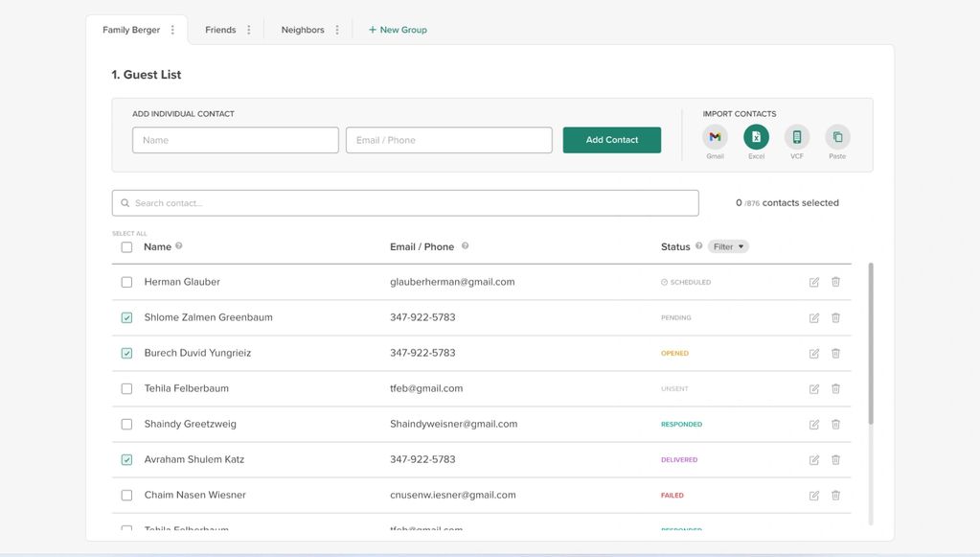The height and width of the screenshot is (557, 980).
Task: Uncheck Shlome Zalmen Greenbaum's checkbox
Action: (x=126, y=317)
